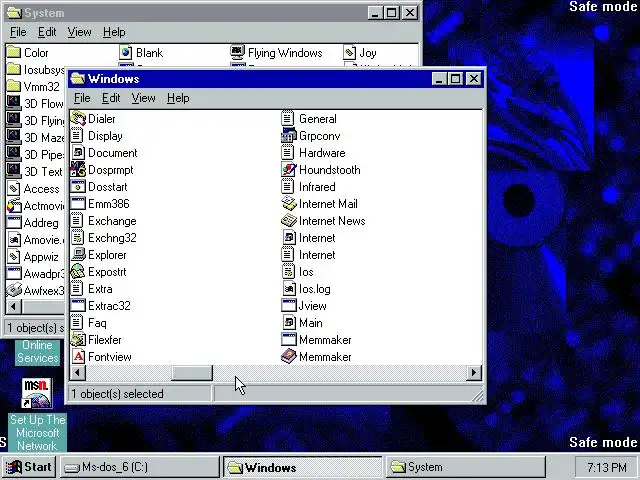Click the Ios.log file icon
Viewport: 640px width, 480px height.
tap(289, 289)
